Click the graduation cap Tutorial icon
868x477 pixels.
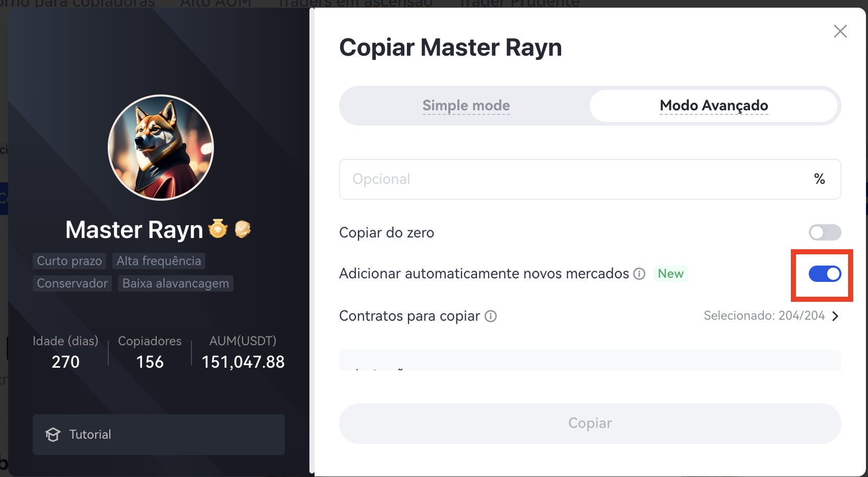point(53,435)
